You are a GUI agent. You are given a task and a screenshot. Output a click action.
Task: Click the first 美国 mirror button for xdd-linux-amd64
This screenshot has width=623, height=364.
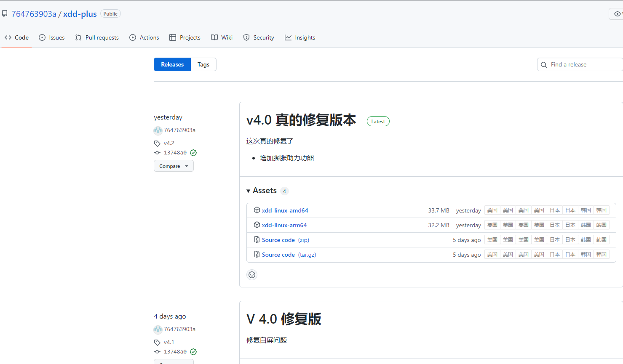click(492, 210)
